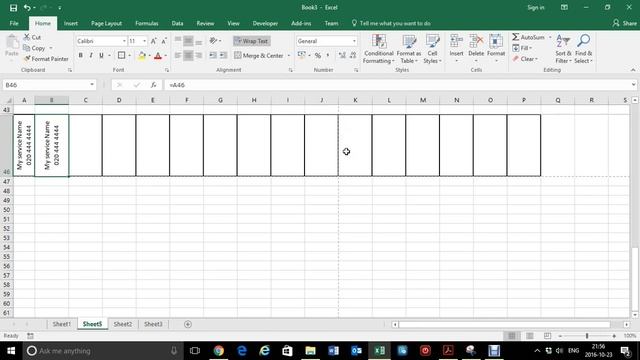The height and width of the screenshot is (360, 640).
Task: Add a new sheet with plus button
Action: click(188, 324)
